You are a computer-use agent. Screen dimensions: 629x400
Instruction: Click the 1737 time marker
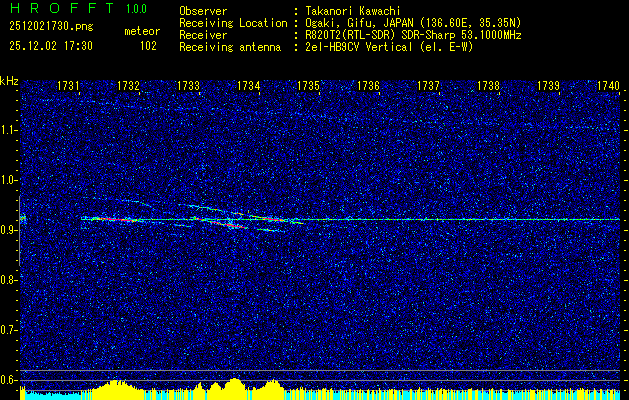[x=428, y=85]
